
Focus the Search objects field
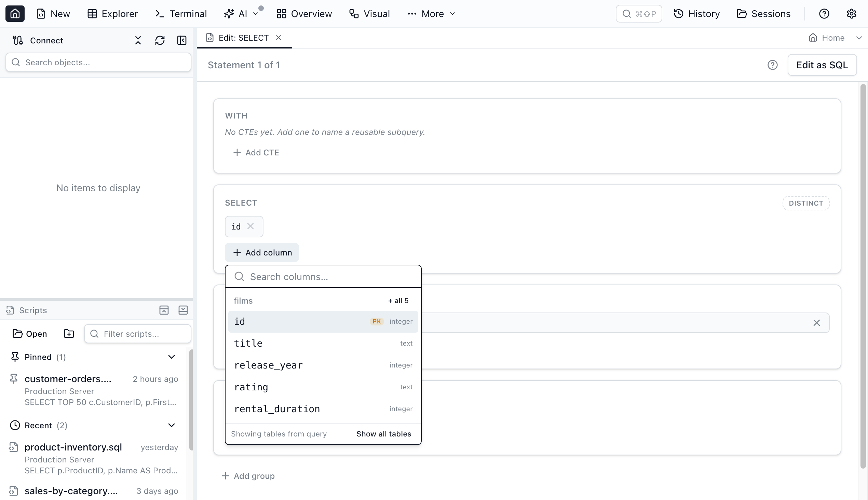(98, 62)
